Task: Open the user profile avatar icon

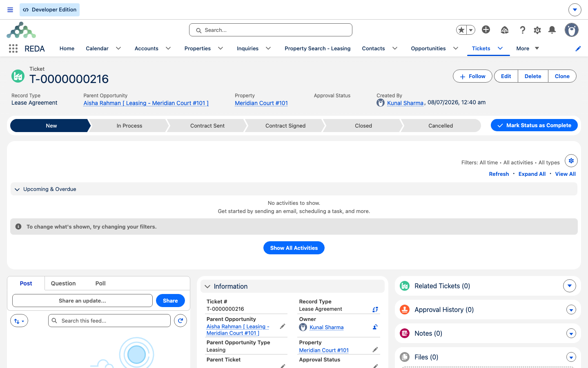Action: 572,30
